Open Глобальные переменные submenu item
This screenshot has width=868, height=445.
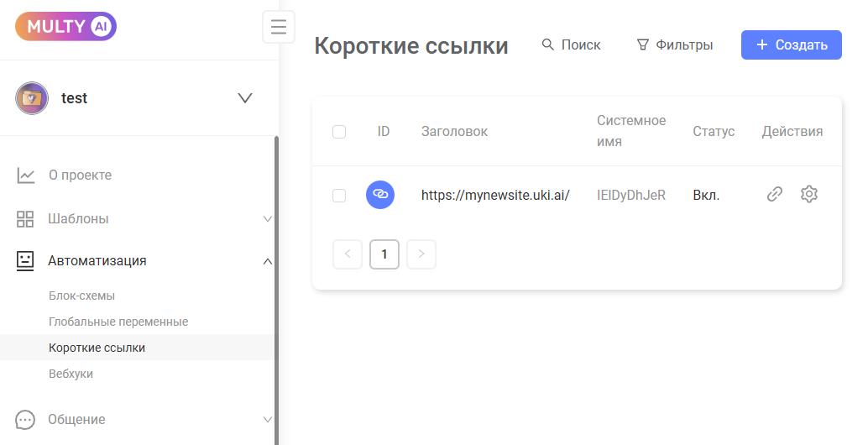tap(118, 322)
